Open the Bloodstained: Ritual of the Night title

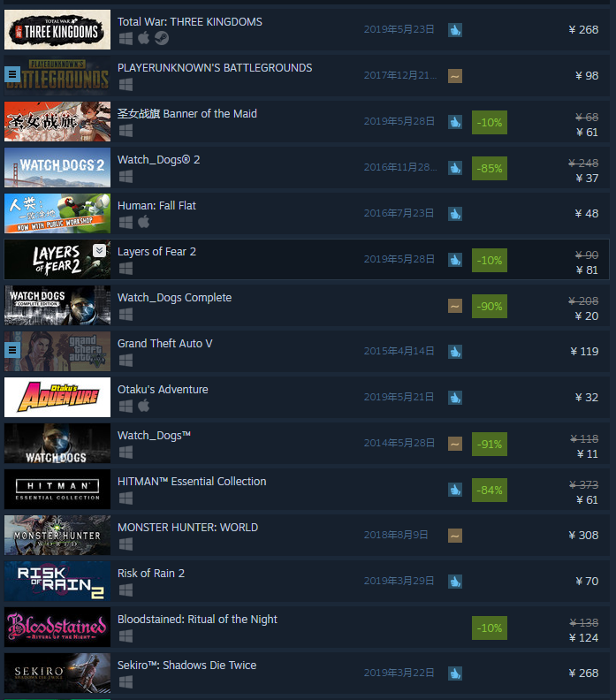pyautogui.click(x=197, y=620)
